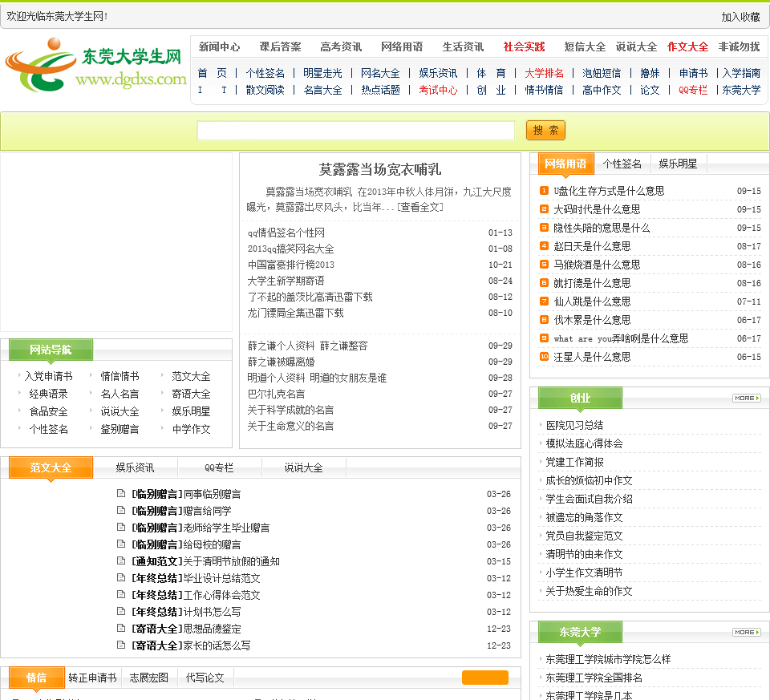
Task: Open 家长的话怎么写 article
Action: pyautogui.click(x=217, y=645)
